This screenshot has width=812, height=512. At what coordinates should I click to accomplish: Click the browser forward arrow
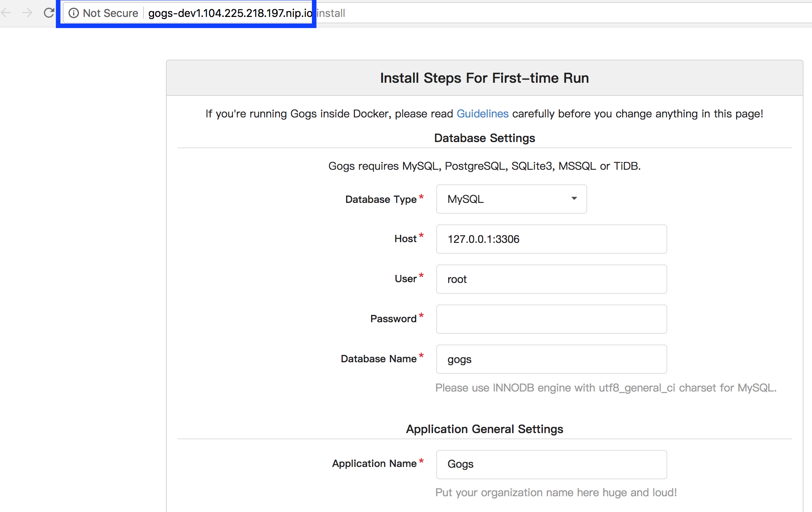[x=27, y=13]
